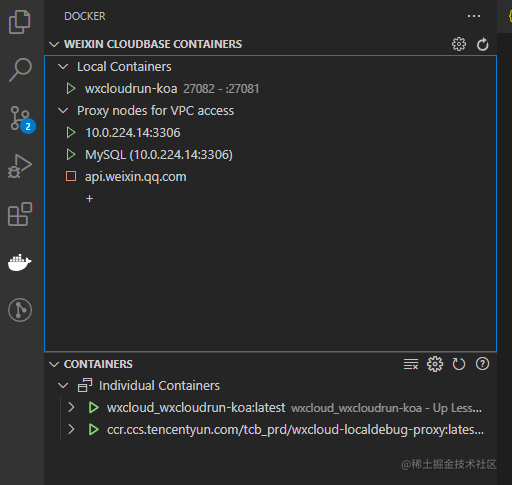Screen dimensions: 512x485
Task: Collapse Proxy nodes for VPC access
Action: [x=63, y=111]
